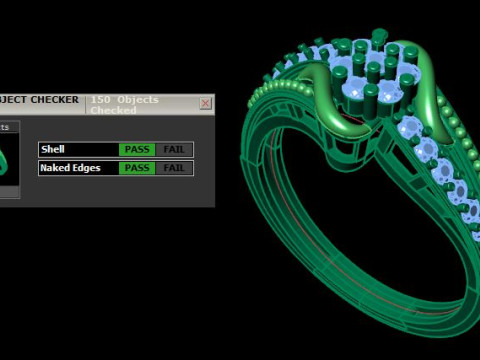This screenshot has width=480, height=360.
Task: Close the Object Checker dialog
Action: [205, 103]
